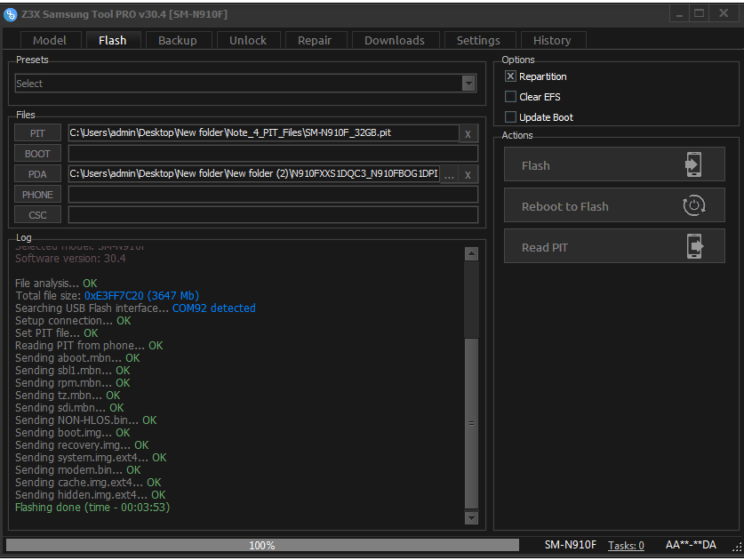Click 'Total file size' log line
Screen dimensions: 744x560
pyautogui.click(x=107, y=296)
